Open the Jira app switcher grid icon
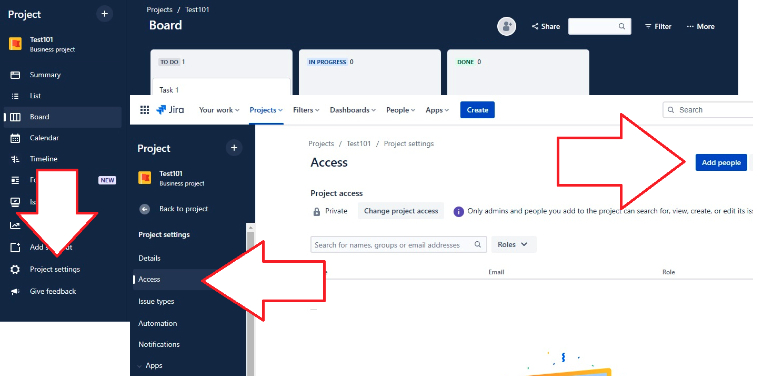Viewport: 762px width, 378px height. coord(144,110)
